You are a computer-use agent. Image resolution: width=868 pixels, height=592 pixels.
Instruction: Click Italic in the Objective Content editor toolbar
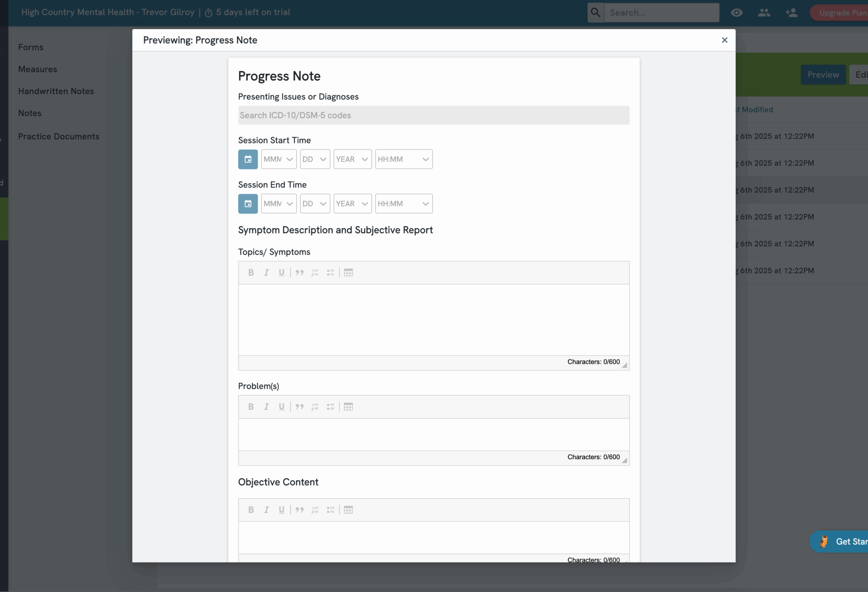pos(266,510)
